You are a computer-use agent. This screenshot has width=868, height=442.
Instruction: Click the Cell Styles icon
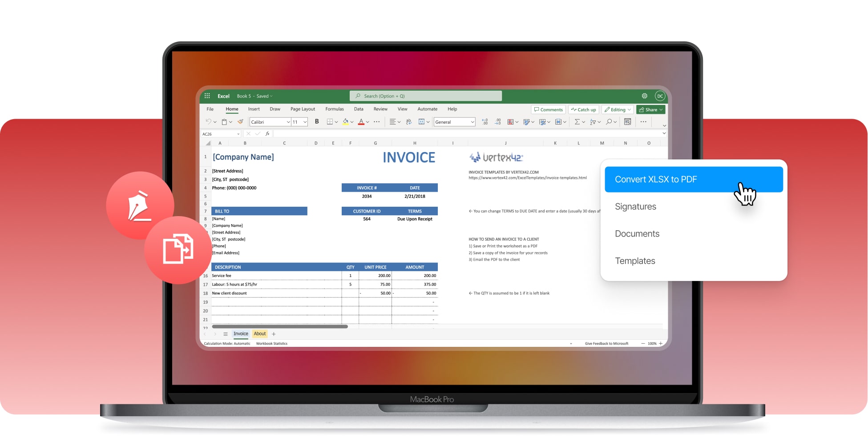tap(542, 122)
